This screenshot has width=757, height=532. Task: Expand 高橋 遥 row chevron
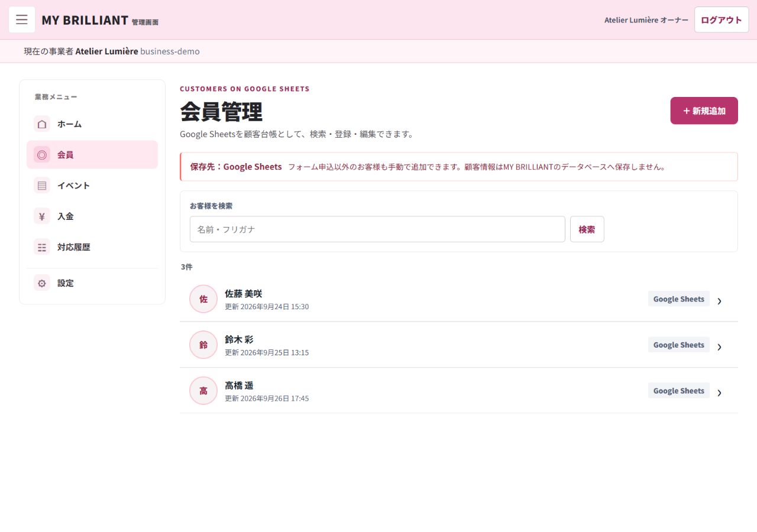[719, 392]
